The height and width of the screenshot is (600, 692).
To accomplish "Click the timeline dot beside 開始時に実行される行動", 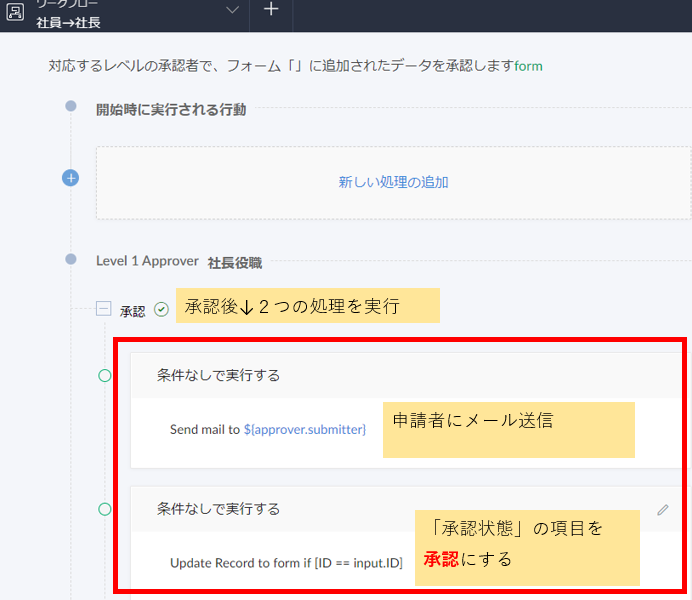I will click(x=71, y=106).
